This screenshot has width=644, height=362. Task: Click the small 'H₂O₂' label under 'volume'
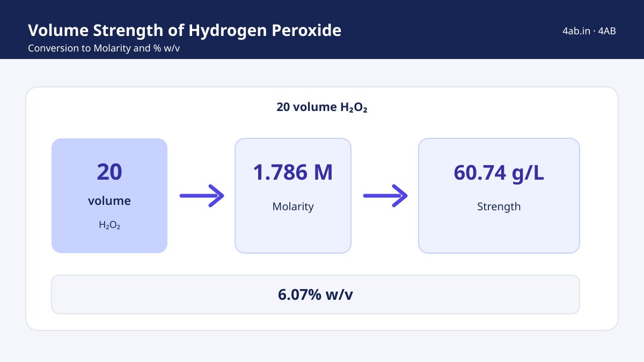tap(109, 225)
